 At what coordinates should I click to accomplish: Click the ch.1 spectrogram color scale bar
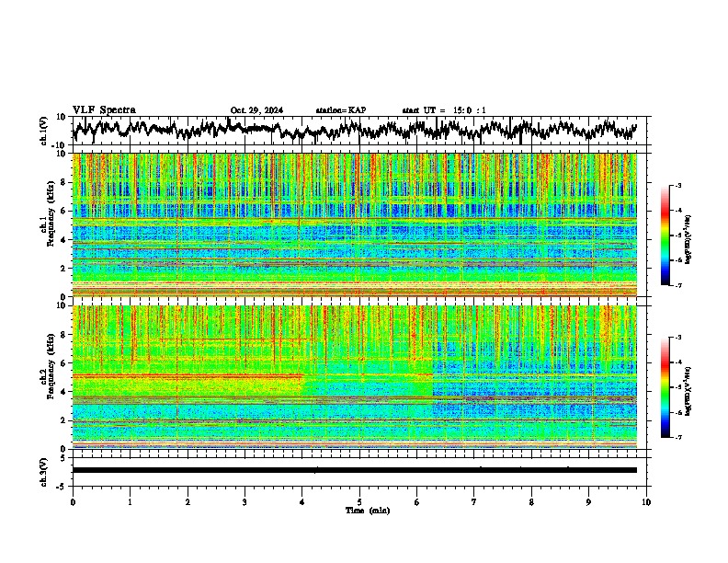[x=665, y=236]
